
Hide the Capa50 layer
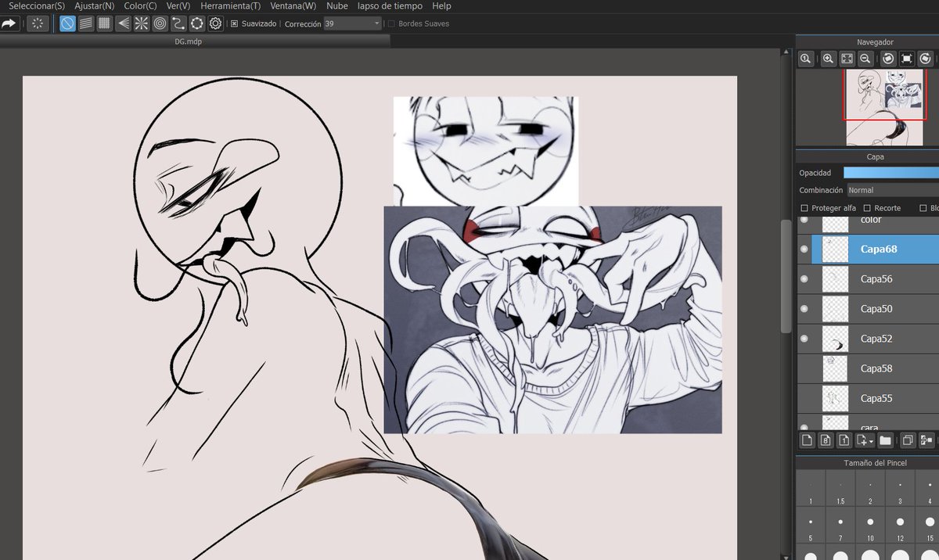pyautogui.click(x=804, y=309)
